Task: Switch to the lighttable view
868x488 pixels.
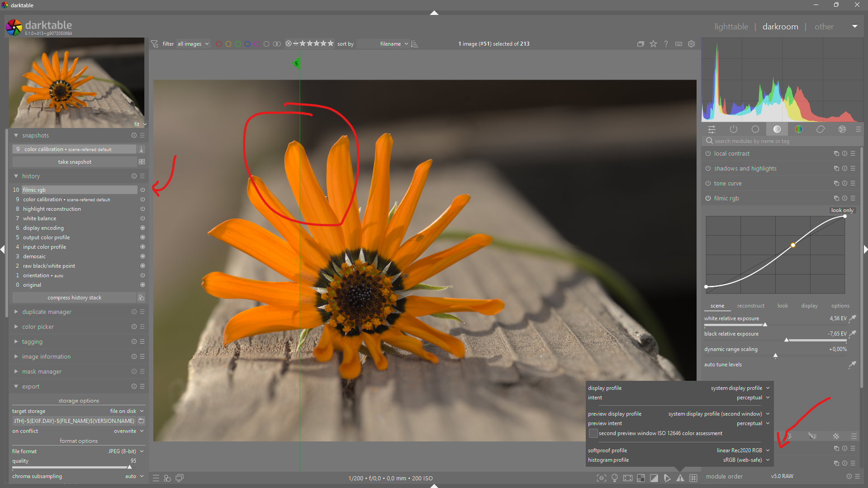Action: click(x=731, y=27)
